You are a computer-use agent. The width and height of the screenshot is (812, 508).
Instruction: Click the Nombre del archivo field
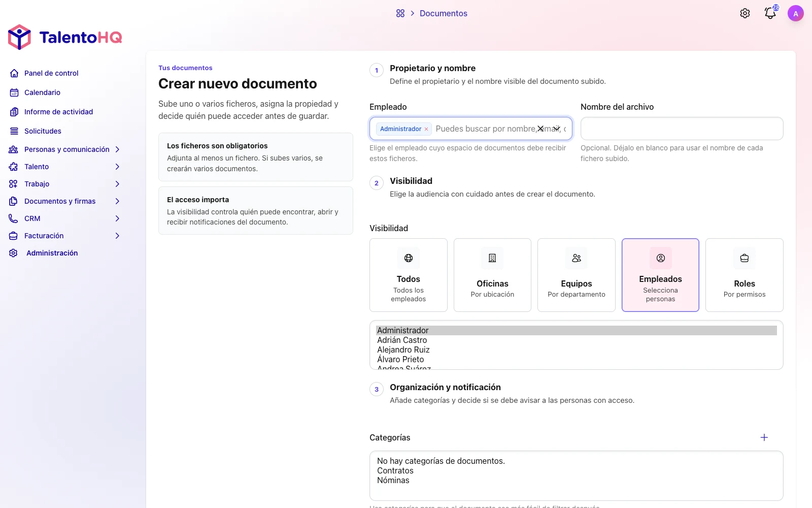tap(682, 129)
